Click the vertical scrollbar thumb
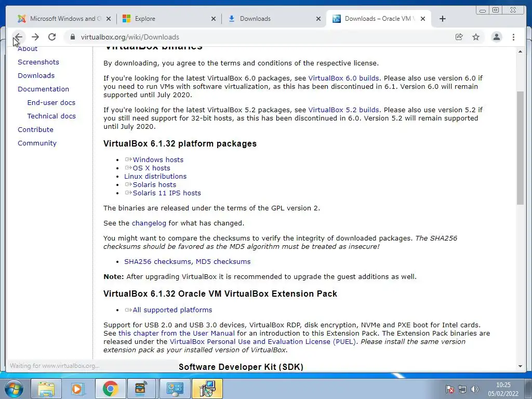Viewport: 532px width, 399px height. click(x=520, y=148)
